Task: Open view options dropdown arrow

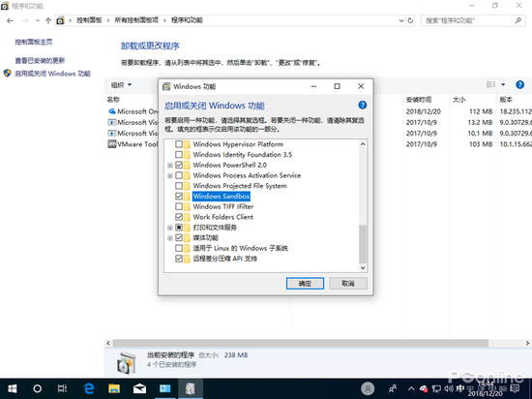Action: 503,84
